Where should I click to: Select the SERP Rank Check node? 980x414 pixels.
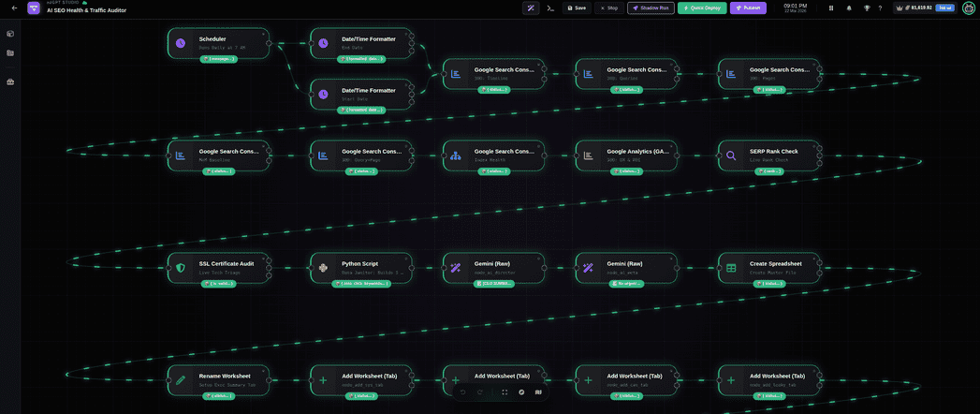[768, 155]
